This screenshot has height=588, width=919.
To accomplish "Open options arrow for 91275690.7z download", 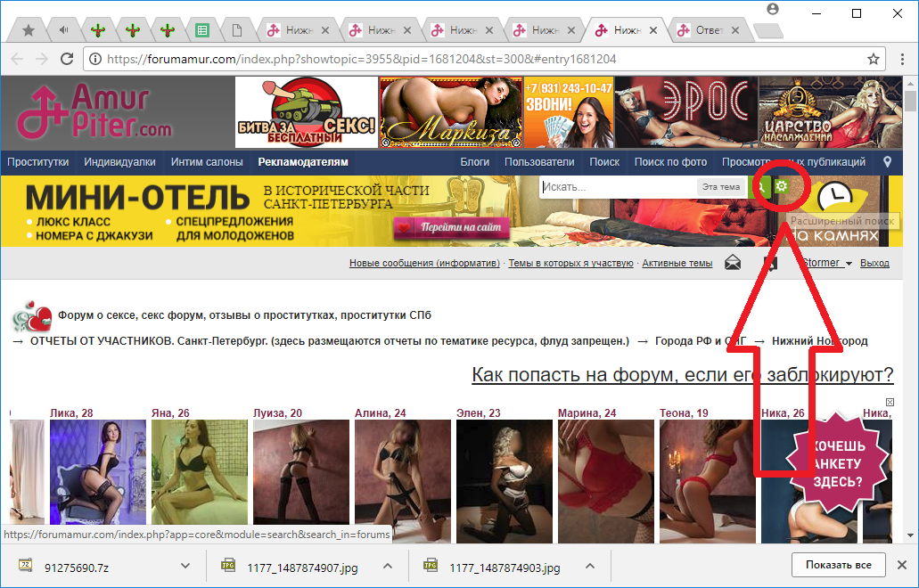I will [x=185, y=567].
